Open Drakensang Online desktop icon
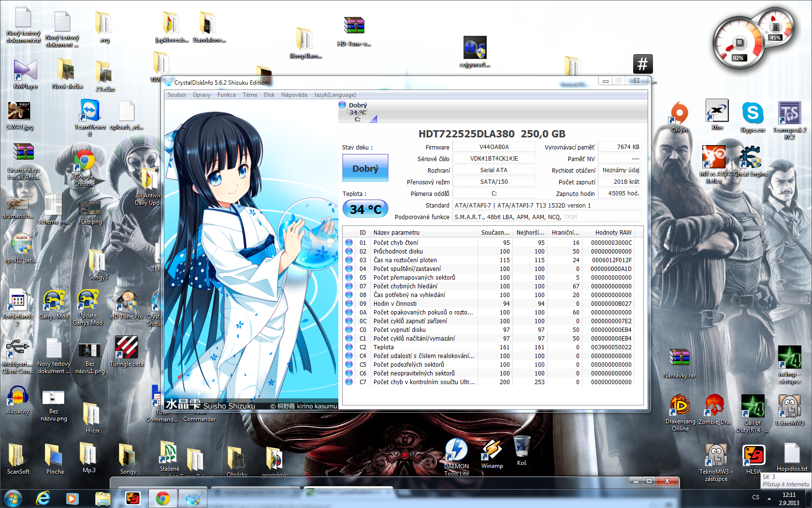 pos(680,413)
